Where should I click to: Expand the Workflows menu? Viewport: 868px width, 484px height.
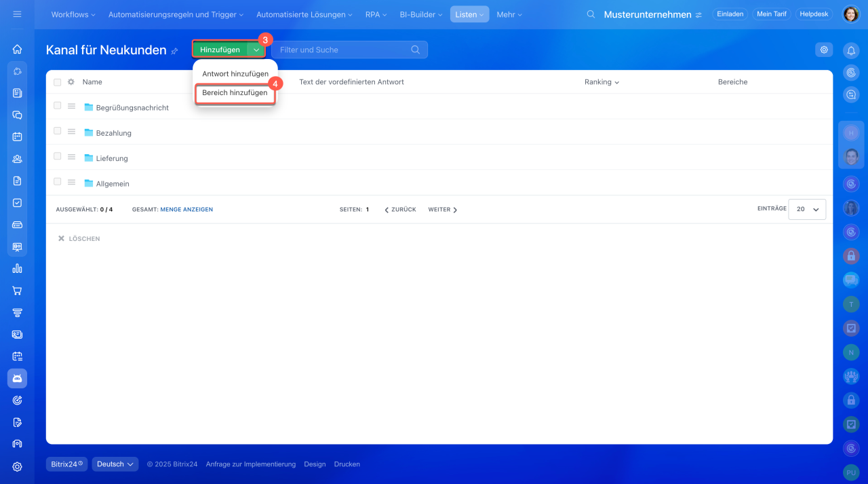[x=73, y=14]
